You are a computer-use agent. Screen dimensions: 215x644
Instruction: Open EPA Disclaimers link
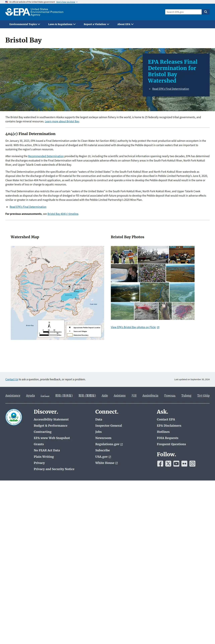coord(169,426)
